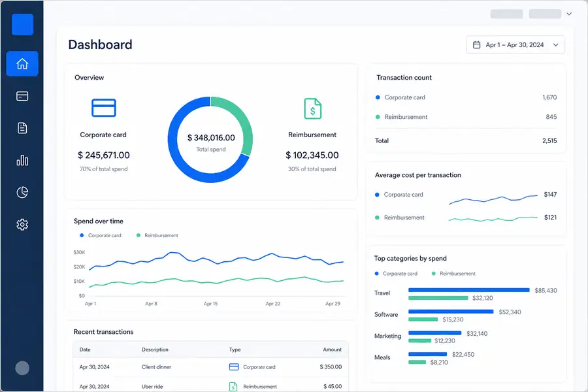Sort transactions by the Amount column header
The width and height of the screenshot is (588, 392).
coord(333,350)
